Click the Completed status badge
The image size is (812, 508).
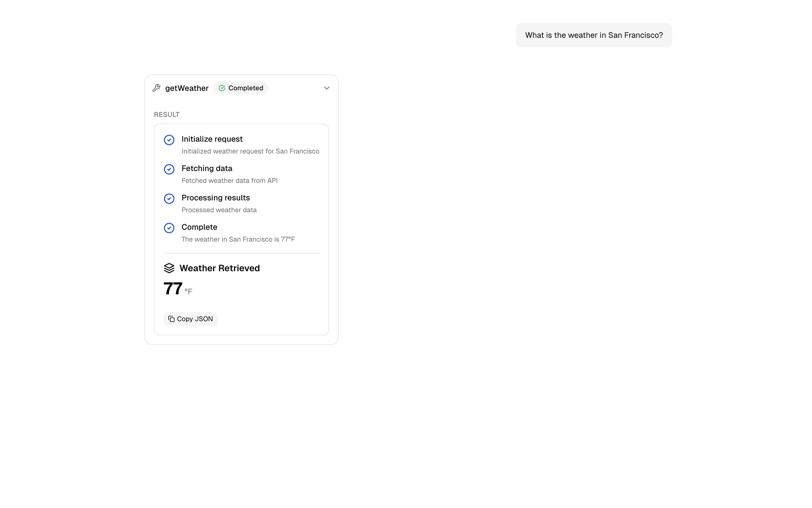tap(241, 88)
